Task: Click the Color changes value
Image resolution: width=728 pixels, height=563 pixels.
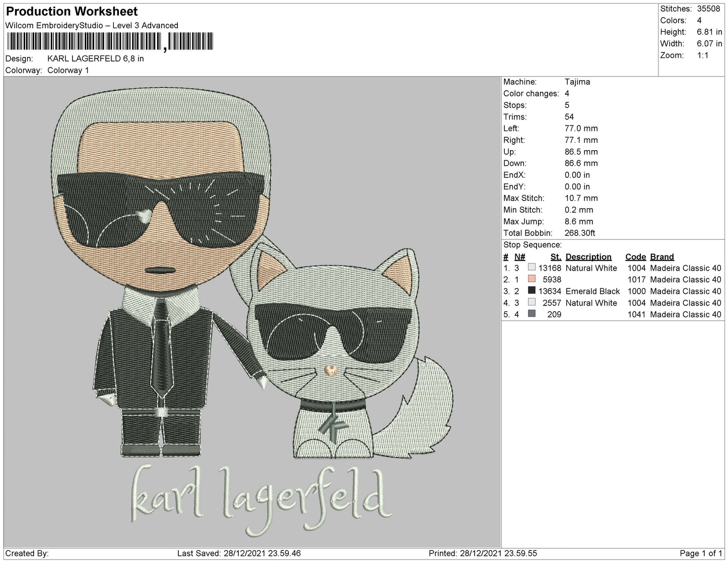Action: tap(567, 94)
